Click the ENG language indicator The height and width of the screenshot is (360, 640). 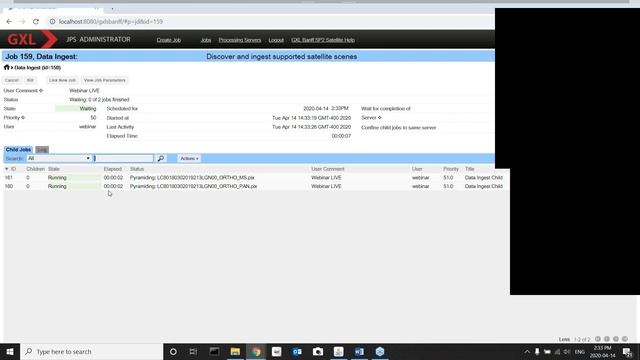tap(580, 352)
